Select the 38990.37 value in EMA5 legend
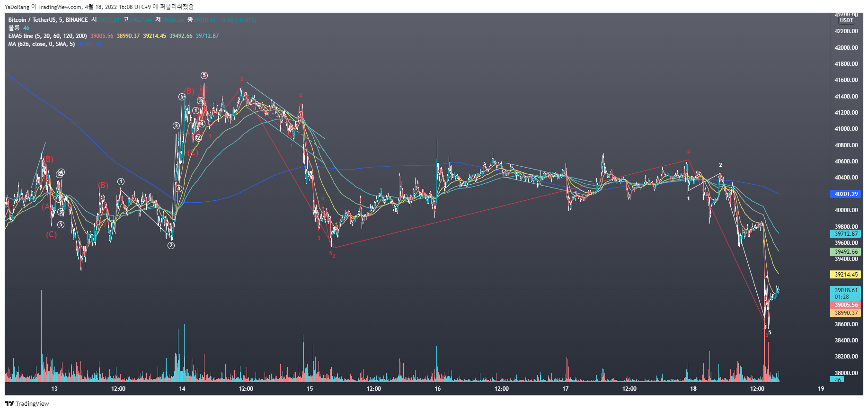Image resolution: width=868 pixels, height=412 pixels. [128, 36]
